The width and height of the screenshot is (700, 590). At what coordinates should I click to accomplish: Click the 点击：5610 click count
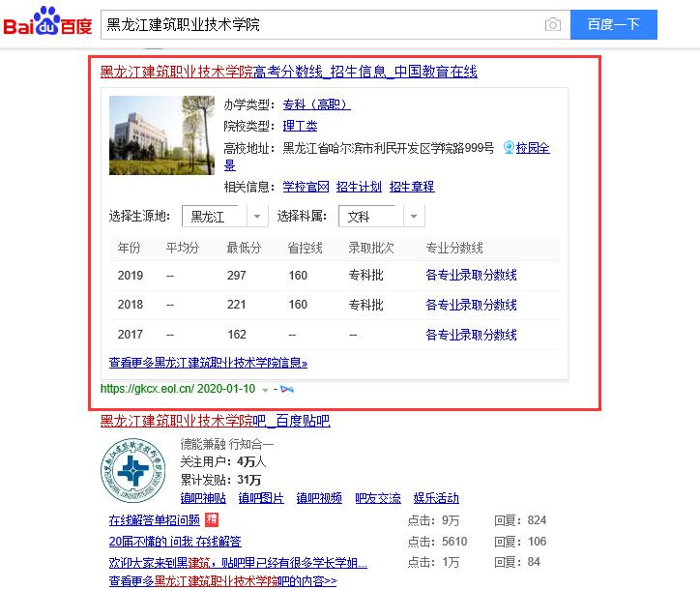437,542
